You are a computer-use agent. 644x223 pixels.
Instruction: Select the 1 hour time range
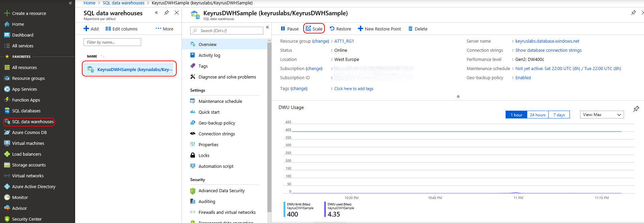click(516, 115)
